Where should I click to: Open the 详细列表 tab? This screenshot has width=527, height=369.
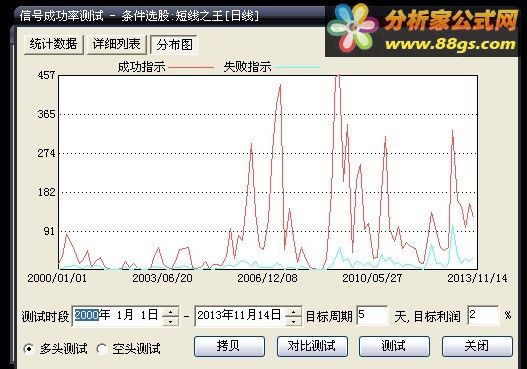pyautogui.click(x=117, y=44)
